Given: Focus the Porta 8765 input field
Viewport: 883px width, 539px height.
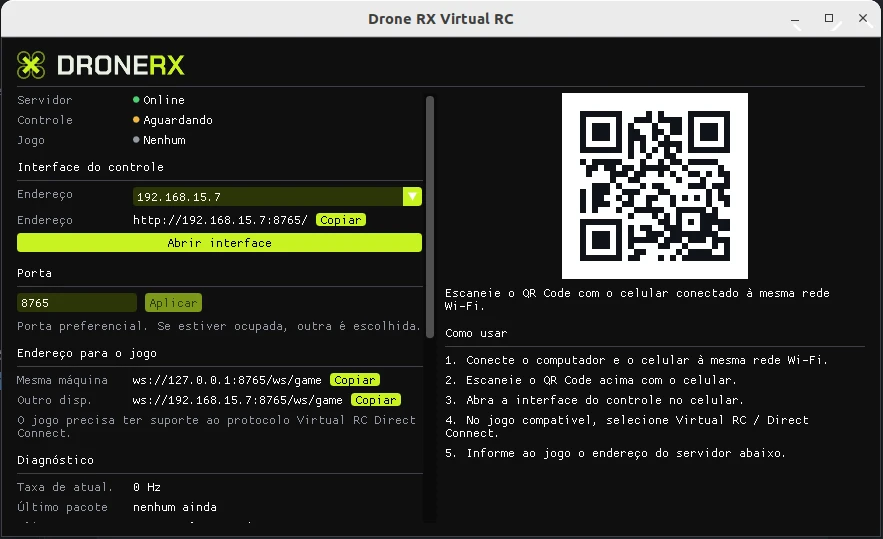Looking at the screenshot, I should [77, 302].
